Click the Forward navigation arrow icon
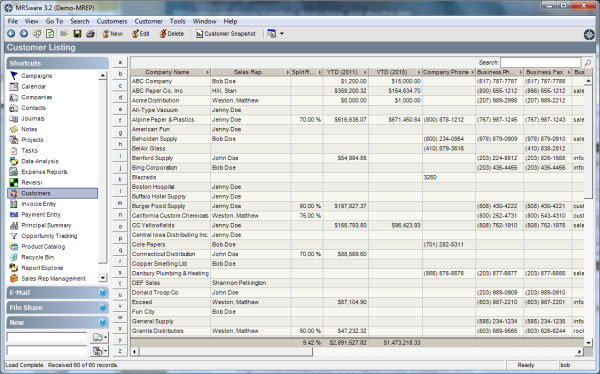Image resolution: width=600 pixels, height=374 pixels. click(24, 34)
